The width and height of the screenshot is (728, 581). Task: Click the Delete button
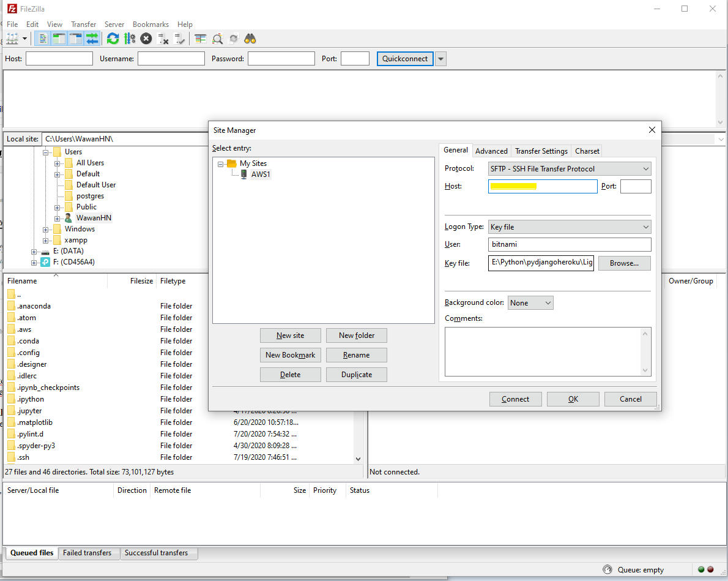click(290, 375)
